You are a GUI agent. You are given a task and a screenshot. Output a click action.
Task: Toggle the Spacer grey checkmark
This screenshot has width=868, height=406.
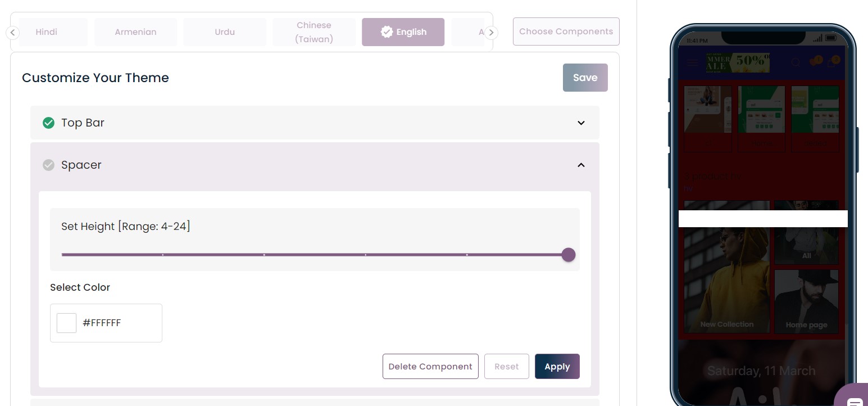[49, 165]
